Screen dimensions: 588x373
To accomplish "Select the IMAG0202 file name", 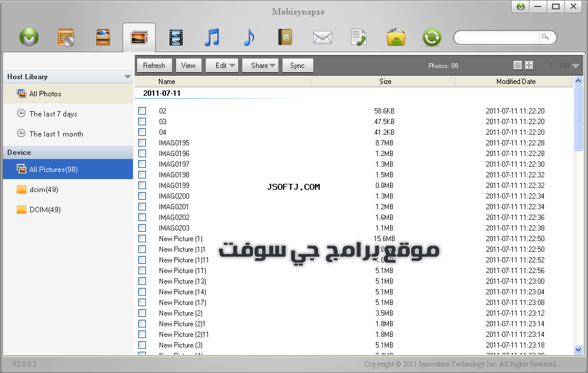I will click(174, 218).
